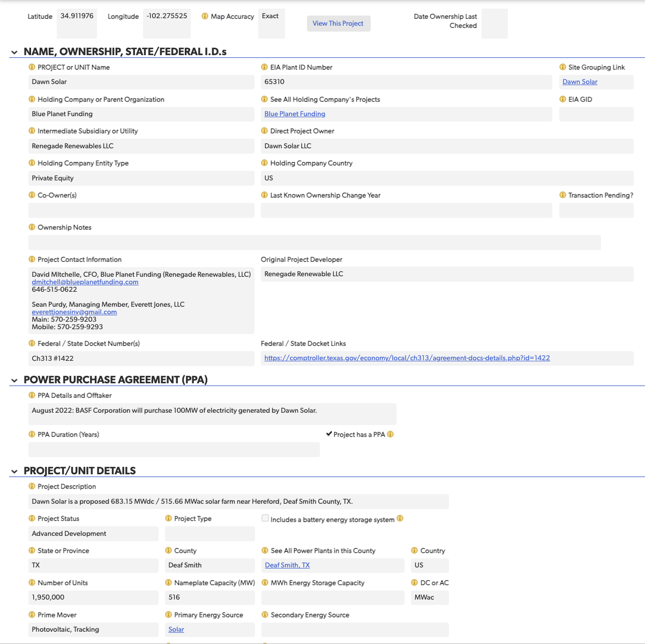Click info icon next to PPA Duration (Years)
645x644 pixels.
point(32,434)
